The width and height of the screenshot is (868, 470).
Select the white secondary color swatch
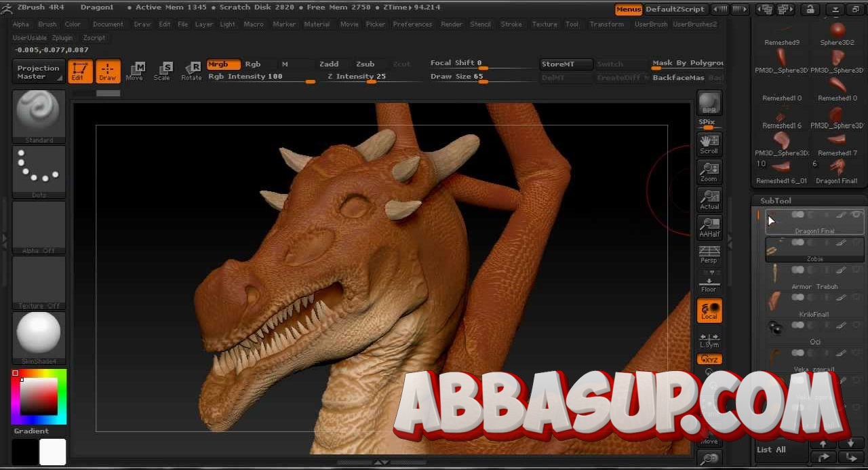pos(53,452)
